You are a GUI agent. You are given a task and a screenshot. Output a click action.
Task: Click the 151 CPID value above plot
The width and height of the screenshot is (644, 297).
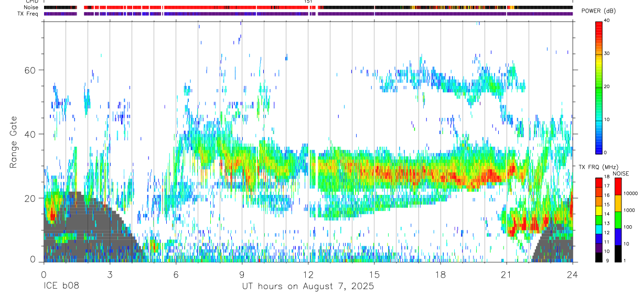point(308,2)
